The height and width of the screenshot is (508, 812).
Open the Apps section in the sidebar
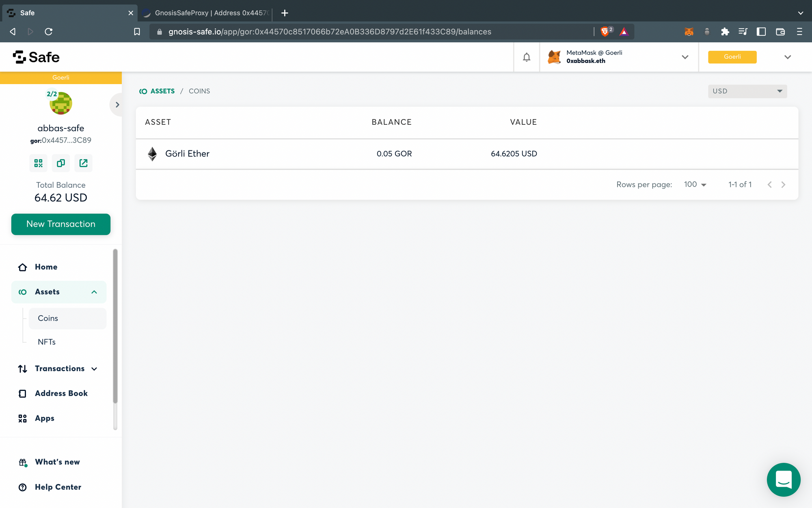[x=45, y=418]
